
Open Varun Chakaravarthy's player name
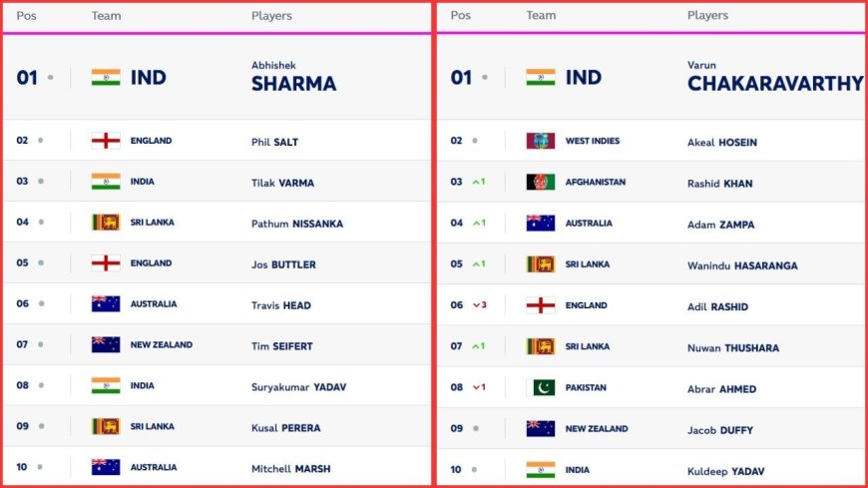[x=775, y=77]
